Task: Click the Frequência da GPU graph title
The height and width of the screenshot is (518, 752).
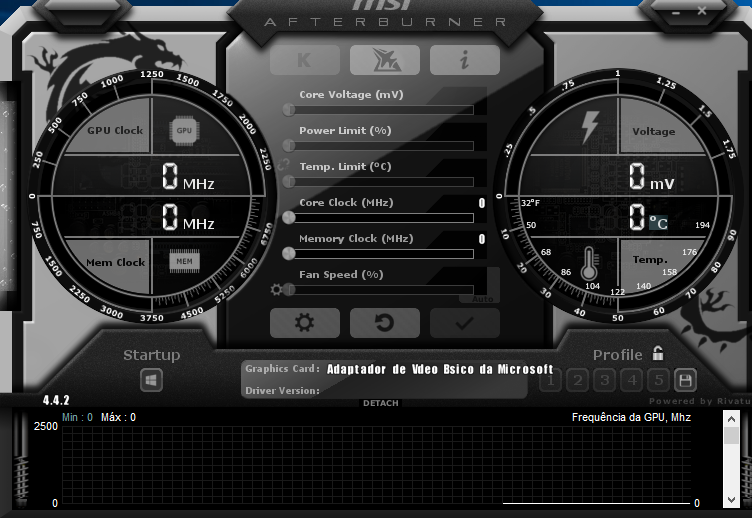Action: pyautogui.click(x=631, y=417)
